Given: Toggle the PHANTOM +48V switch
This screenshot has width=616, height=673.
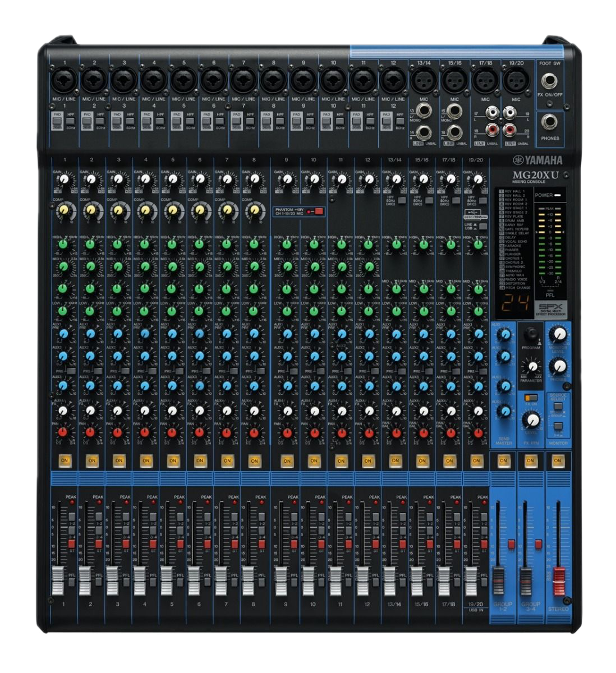Looking at the screenshot, I should [319, 211].
